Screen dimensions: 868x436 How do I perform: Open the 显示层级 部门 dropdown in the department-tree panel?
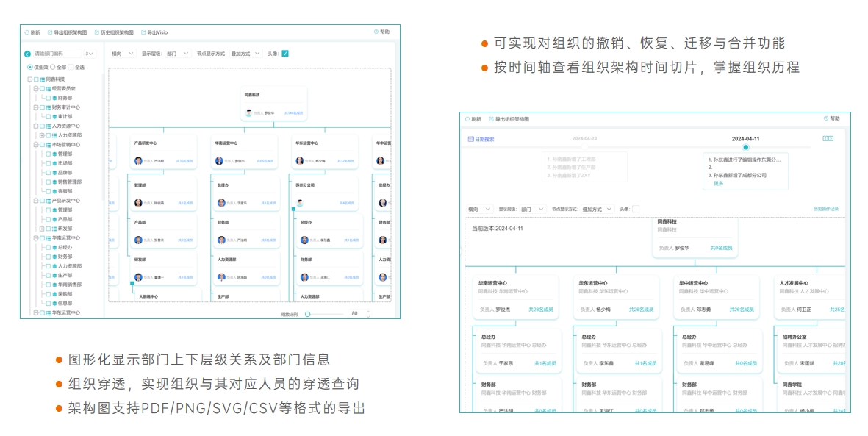click(178, 54)
